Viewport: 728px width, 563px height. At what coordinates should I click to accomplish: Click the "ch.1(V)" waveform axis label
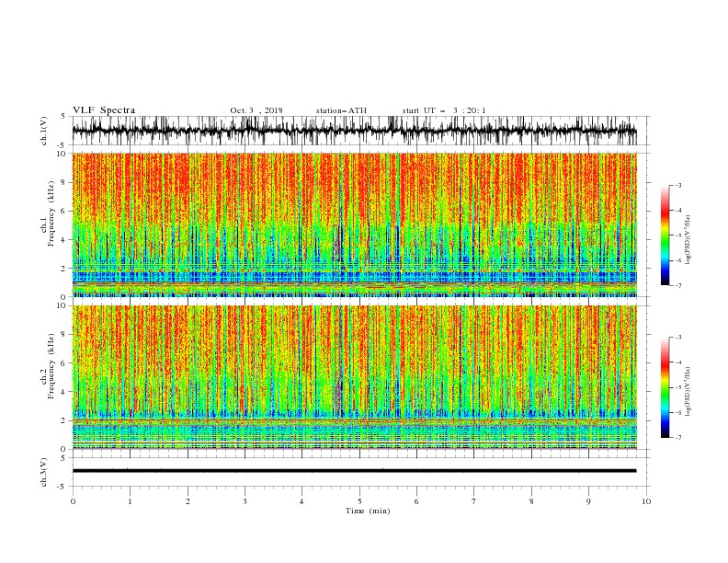pyautogui.click(x=44, y=131)
